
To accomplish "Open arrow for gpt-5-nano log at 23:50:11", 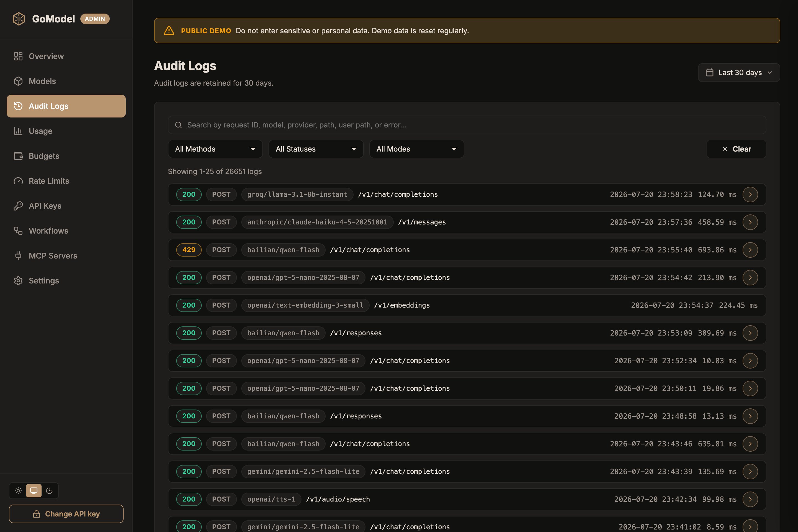I will [x=750, y=388].
